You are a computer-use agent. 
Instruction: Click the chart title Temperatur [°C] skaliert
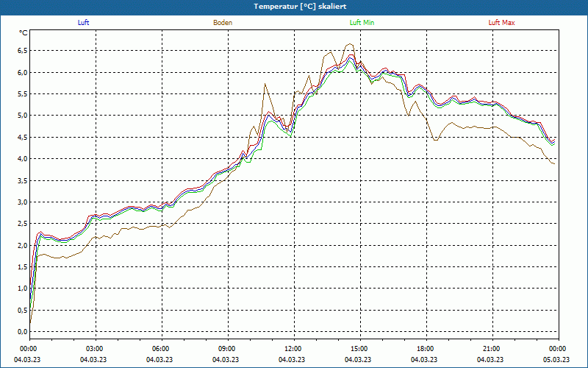300,7
